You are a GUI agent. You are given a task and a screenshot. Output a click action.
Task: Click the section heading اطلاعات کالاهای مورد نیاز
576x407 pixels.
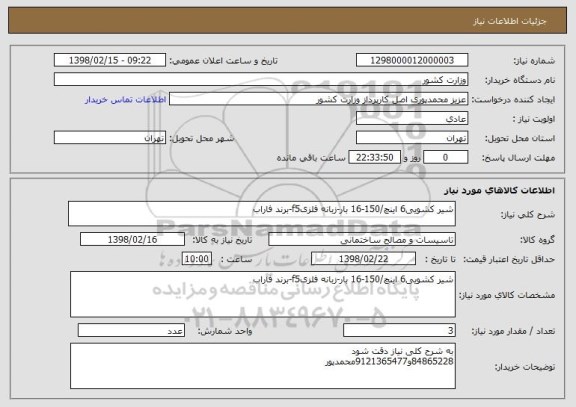[499, 190]
